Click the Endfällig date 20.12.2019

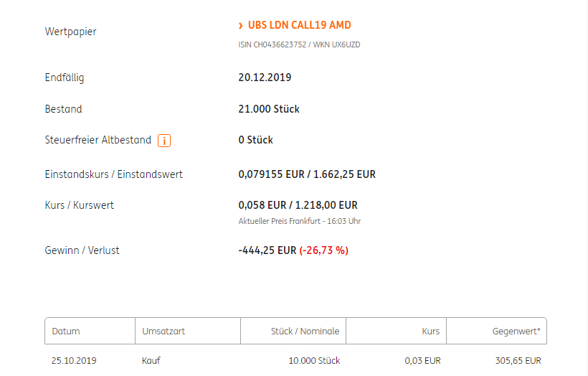[x=265, y=77]
